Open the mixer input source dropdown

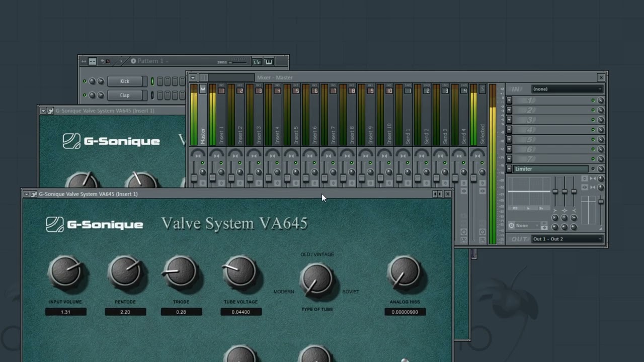pyautogui.click(x=568, y=89)
